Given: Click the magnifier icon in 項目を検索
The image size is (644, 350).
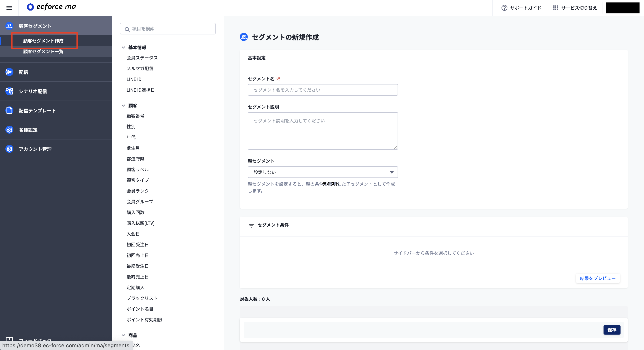Looking at the screenshot, I should (127, 29).
